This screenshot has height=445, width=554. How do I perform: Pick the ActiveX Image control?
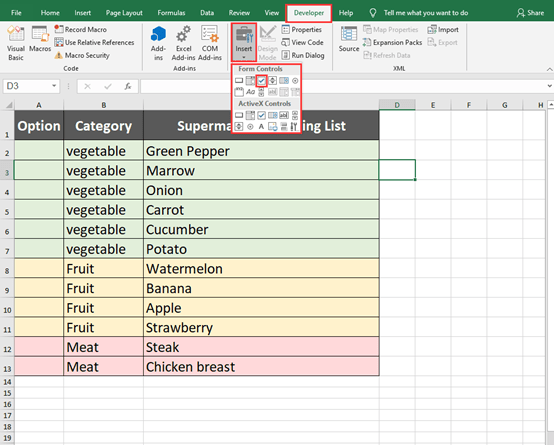pos(273,127)
